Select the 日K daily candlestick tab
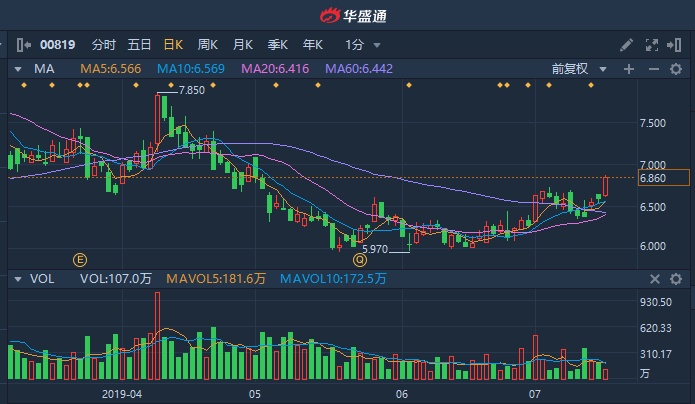 click(173, 45)
